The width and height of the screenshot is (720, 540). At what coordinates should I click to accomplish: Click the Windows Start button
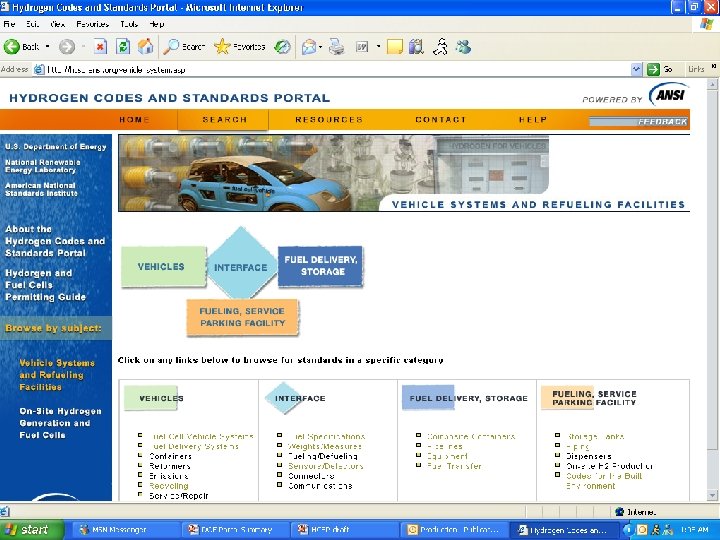pos(32,529)
